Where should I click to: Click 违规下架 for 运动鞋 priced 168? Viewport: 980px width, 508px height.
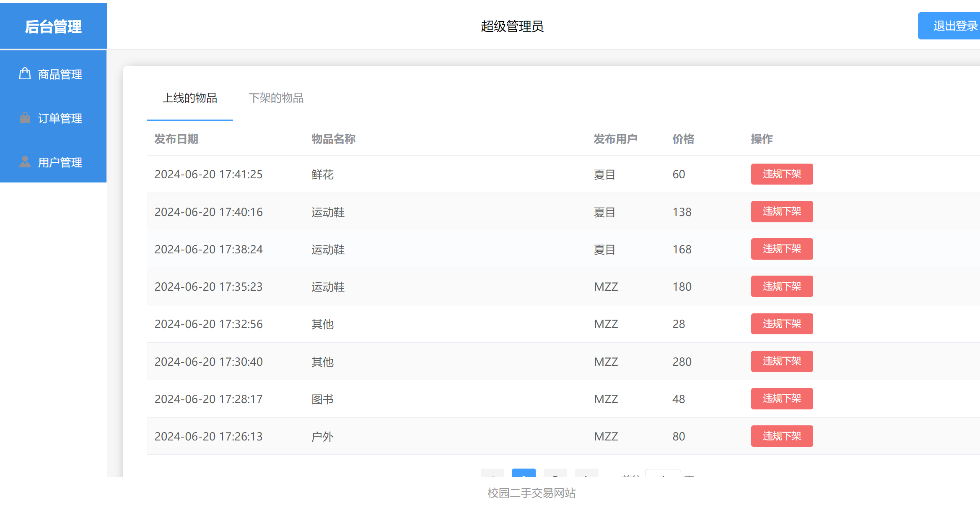(782, 249)
